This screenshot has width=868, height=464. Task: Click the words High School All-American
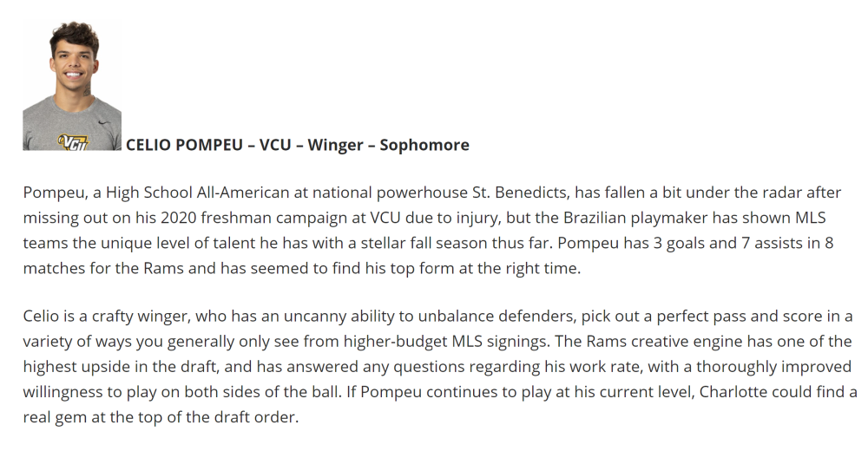[198, 193]
